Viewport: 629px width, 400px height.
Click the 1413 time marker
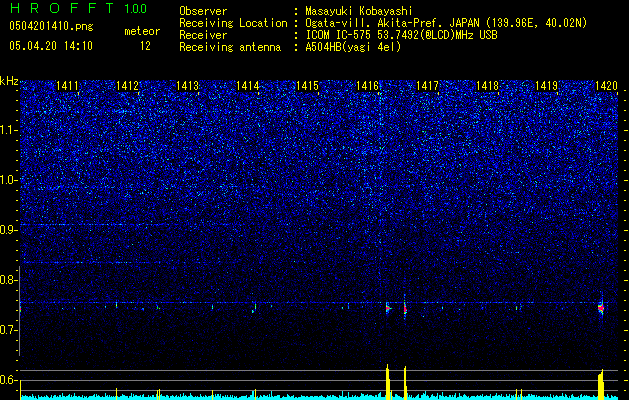[187, 86]
